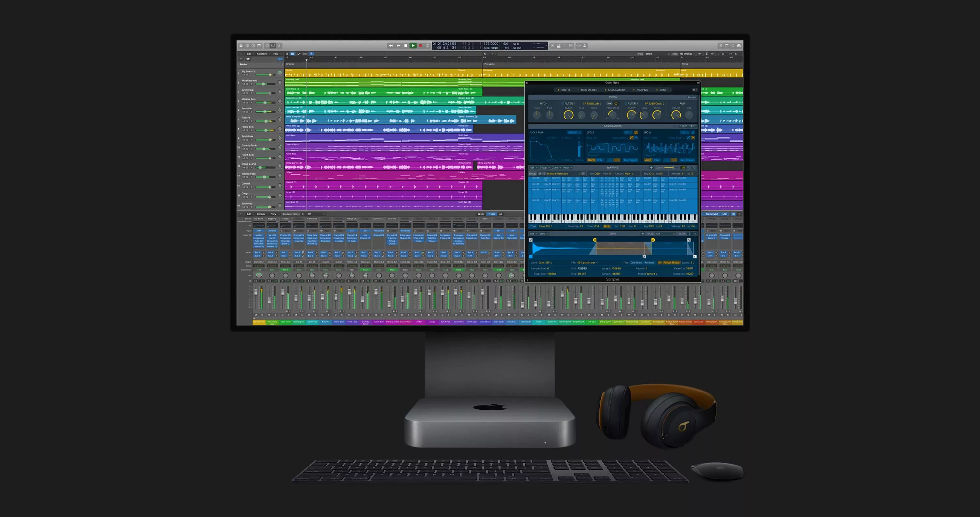Screen dimensions: 980x517
Task: Adjust the Big Beam Kit track volume slider
Action: (266, 75)
